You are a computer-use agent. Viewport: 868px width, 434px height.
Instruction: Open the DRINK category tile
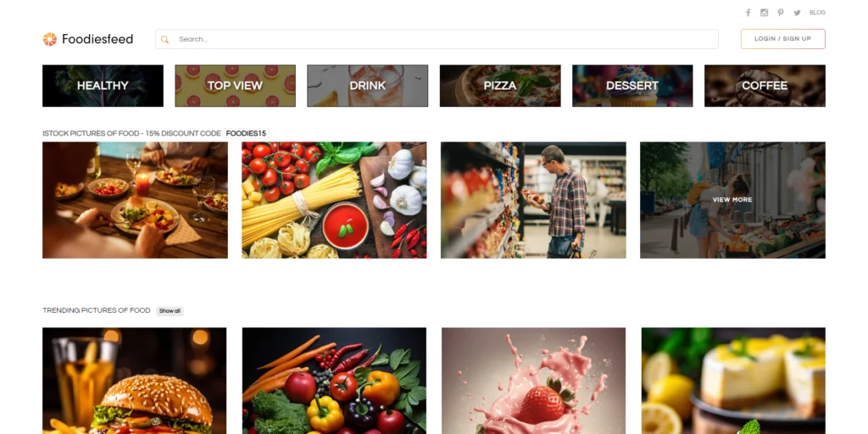pyautogui.click(x=368, y=86)
